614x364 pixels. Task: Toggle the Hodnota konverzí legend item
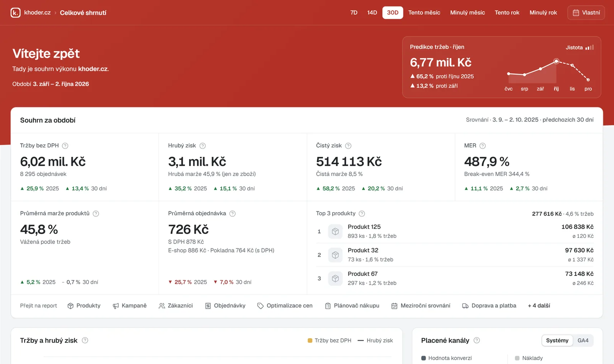[446, 358]
